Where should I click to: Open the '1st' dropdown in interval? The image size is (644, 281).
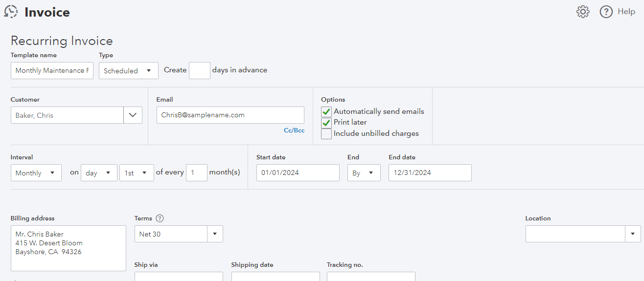tap(137, 173)
